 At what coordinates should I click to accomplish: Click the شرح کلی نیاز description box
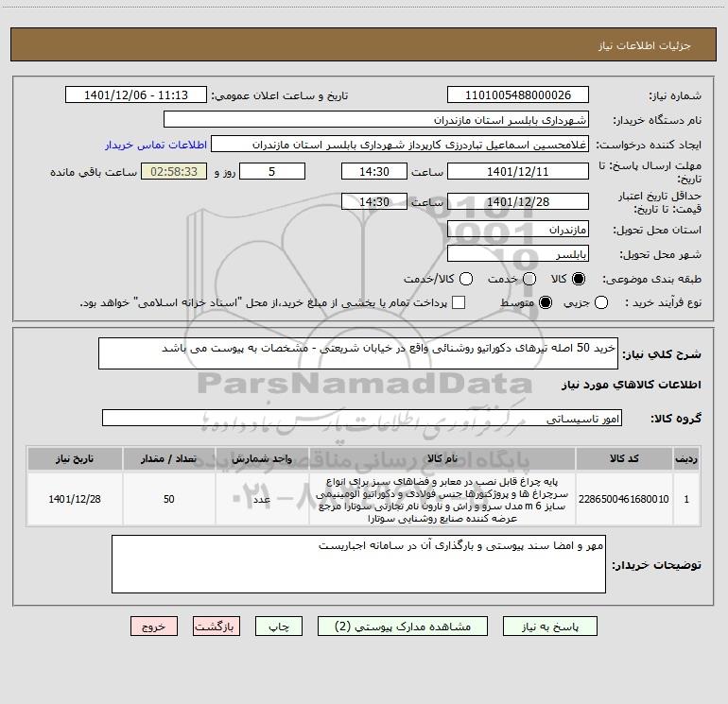point(358,353)
